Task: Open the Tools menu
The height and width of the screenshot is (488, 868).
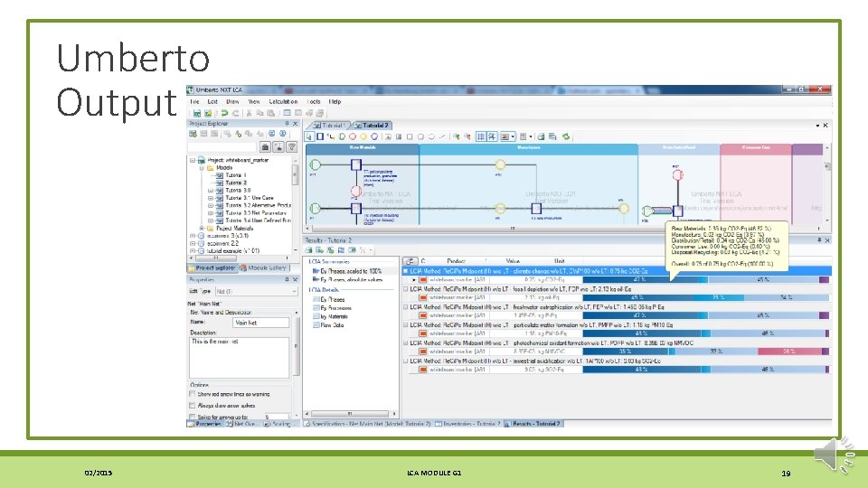Action: pyautogui.click(x=314, y=102)
